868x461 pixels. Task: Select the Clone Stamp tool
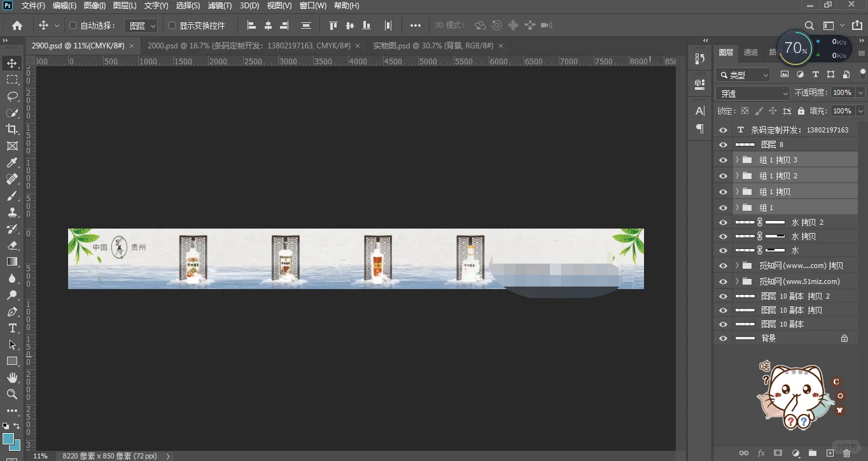[12, 213]
